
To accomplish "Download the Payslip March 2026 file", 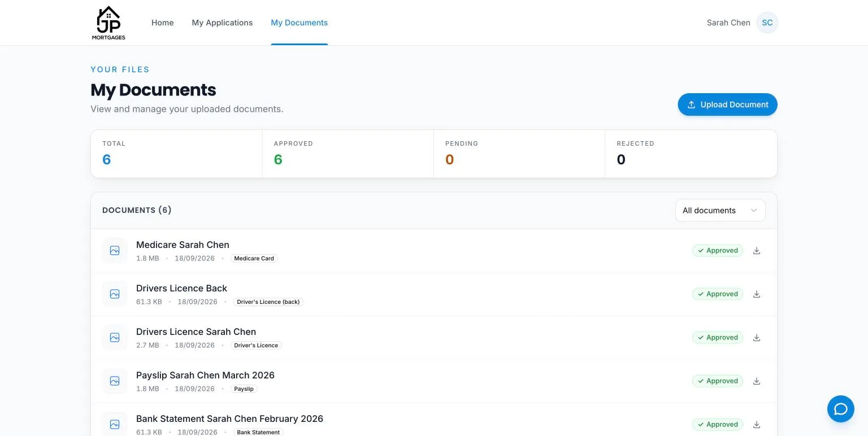I will click(x=757, y=381).
